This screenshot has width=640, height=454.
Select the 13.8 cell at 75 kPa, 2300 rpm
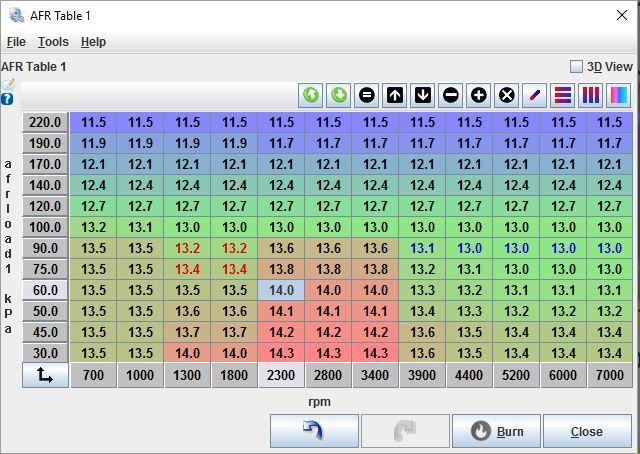(x=281, y=269)
